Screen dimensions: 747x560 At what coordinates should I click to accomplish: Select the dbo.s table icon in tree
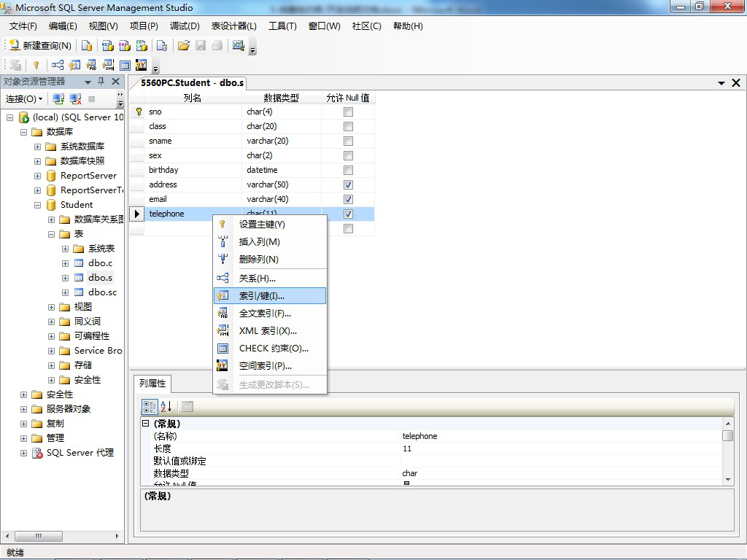tap(79, 278)
